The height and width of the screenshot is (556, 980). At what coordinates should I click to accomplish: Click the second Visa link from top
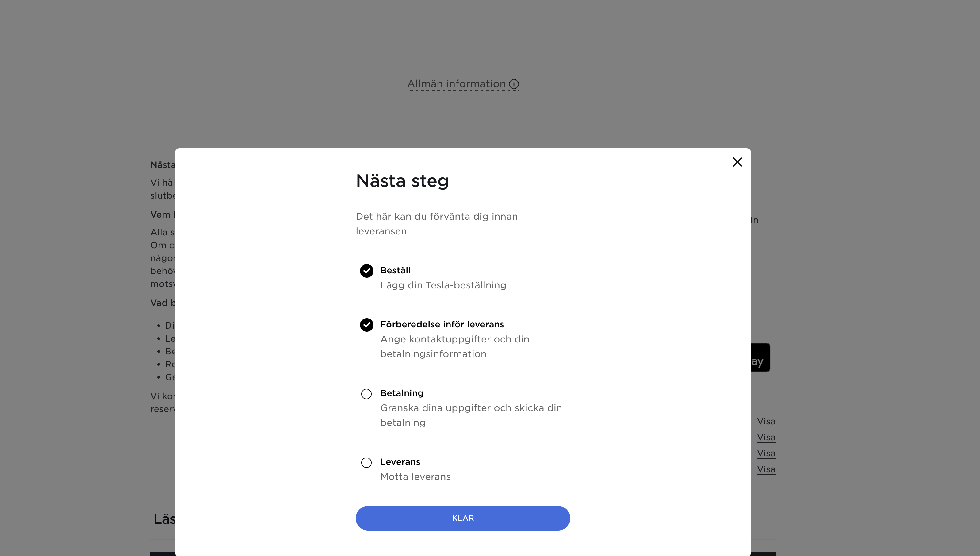766,437
